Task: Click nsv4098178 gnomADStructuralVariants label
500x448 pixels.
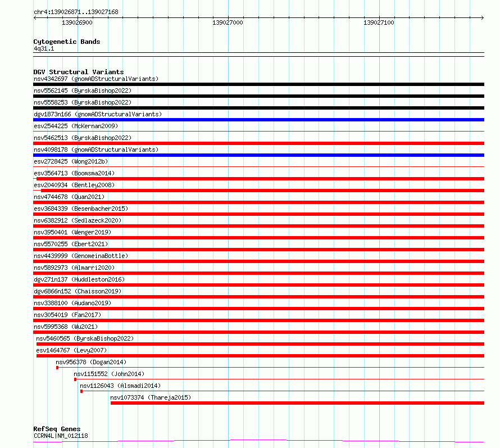Action: click(x=96, y=150)
